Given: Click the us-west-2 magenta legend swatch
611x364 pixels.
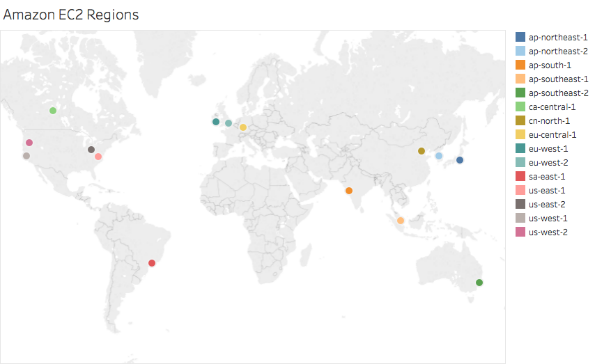Looking at the screenshot, I should tap(520, 232).
